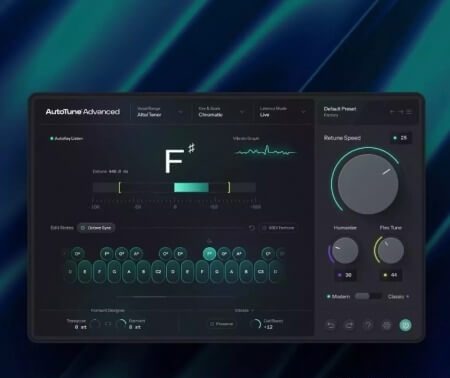Open the Key & Scale Chromatic dropdown
450x378 pixels.
click(x=221, y=112)
